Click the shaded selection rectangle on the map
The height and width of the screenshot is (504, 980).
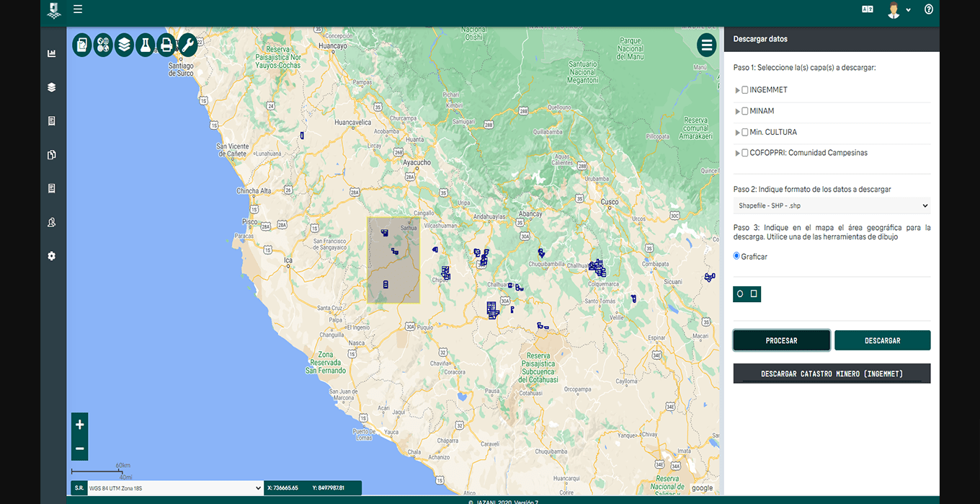click(x=393, y=260)
